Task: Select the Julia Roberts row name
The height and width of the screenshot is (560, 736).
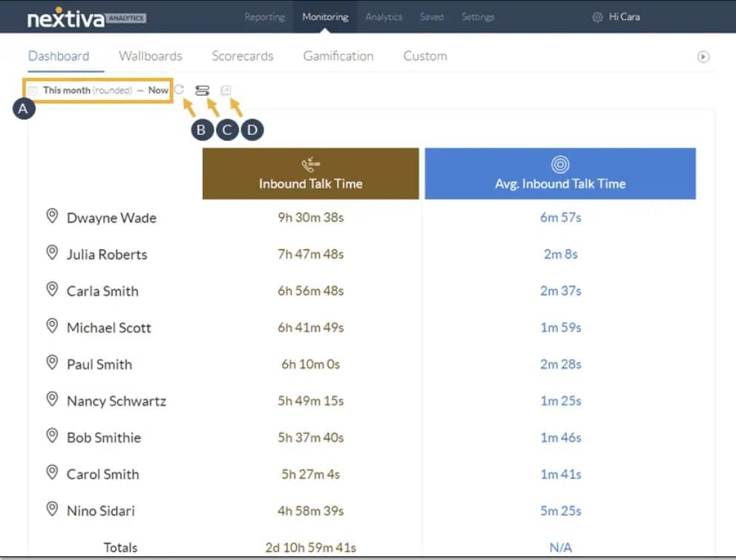Action: (x=107, y=254)
